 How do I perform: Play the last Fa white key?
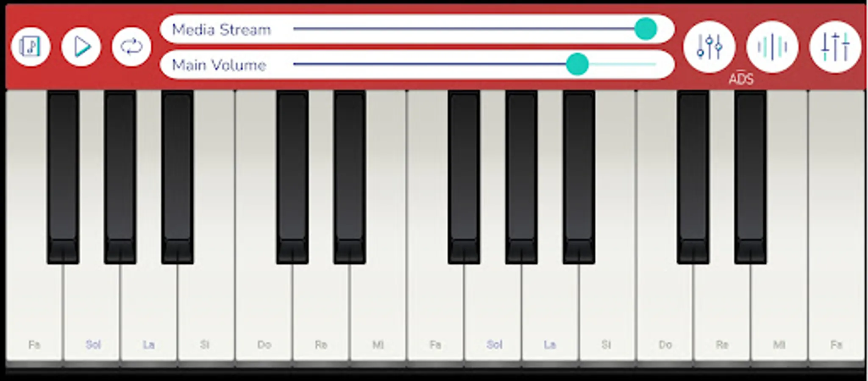836,313
